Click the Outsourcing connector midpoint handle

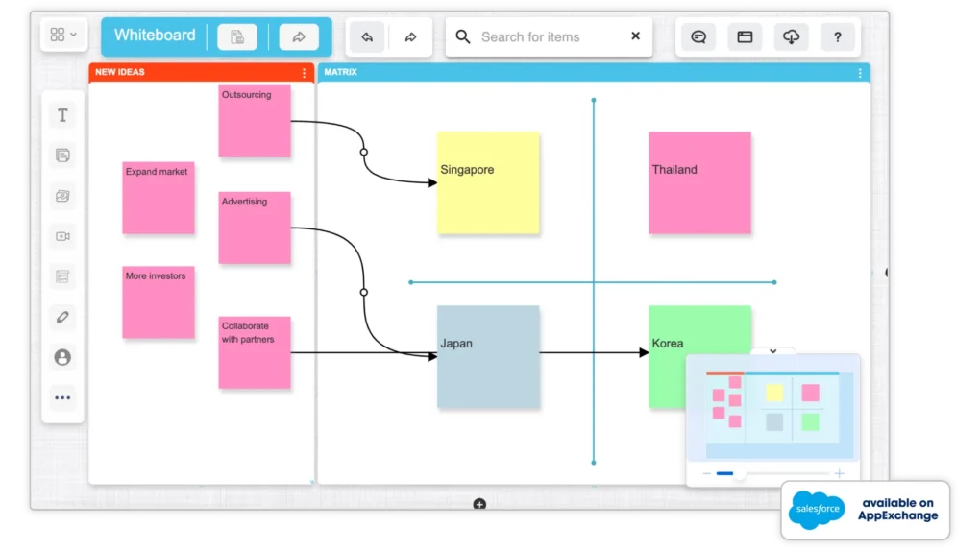click(364, 152)
